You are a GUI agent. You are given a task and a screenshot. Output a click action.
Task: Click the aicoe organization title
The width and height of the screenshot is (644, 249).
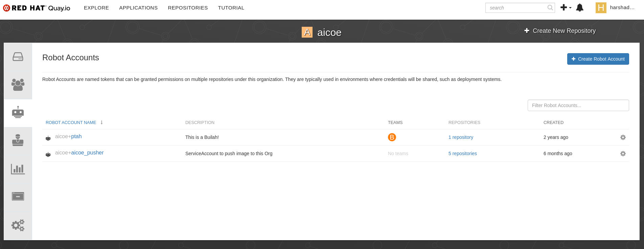329,33
